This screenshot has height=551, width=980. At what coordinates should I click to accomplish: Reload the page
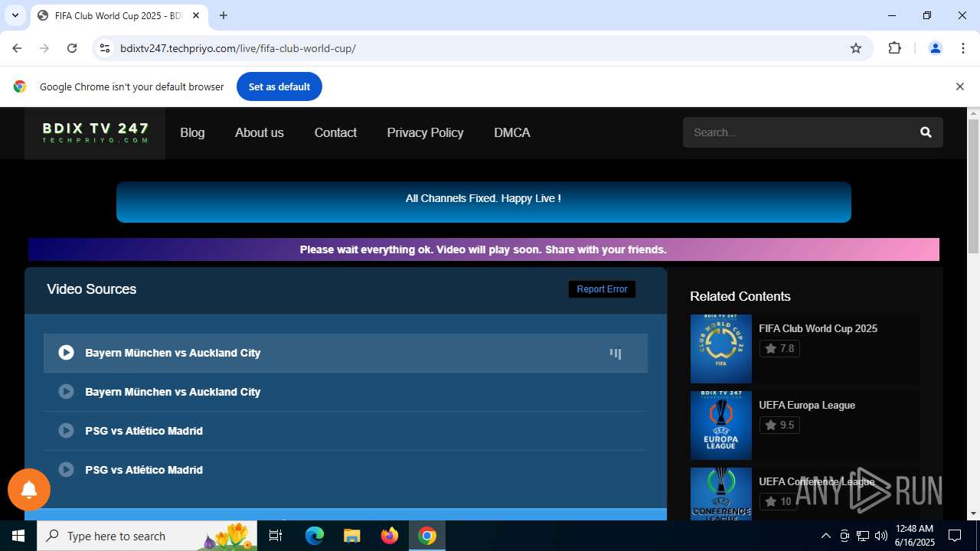(x=72, y=48)
